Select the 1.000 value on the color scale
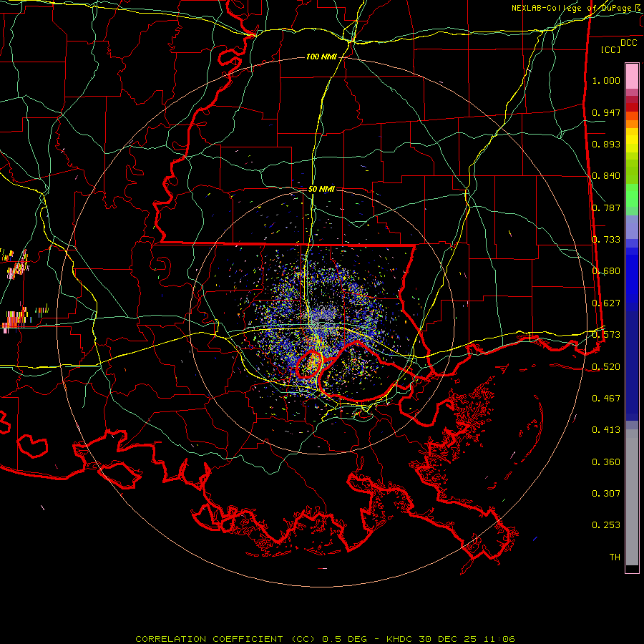Viewport: 644px width, 644px height. [606, 80]
